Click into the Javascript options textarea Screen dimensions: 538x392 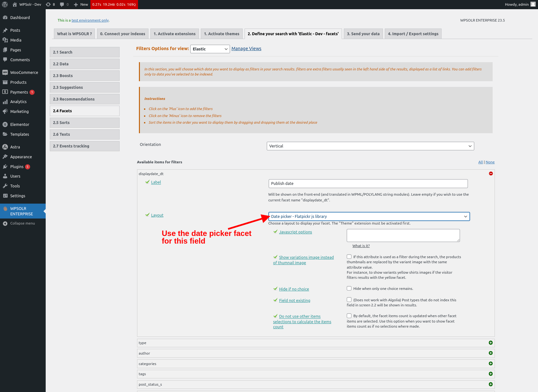[x=403, y=235]
